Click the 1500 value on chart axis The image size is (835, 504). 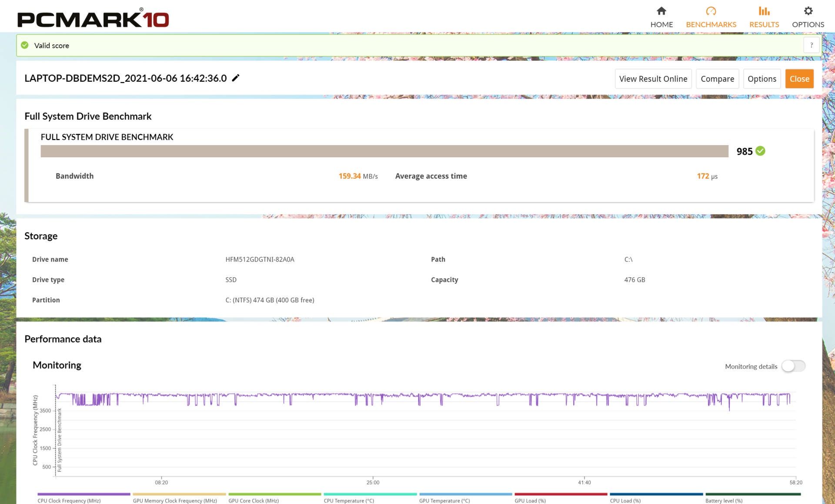pyautogui.click(x=45, y=448)
